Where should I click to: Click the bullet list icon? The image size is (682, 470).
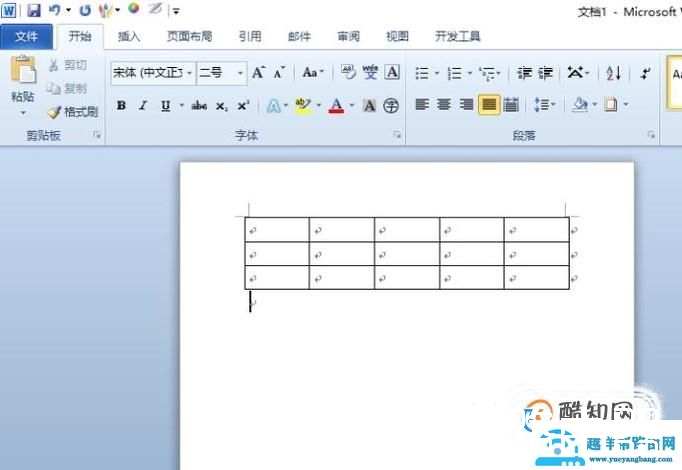[421, 73]
